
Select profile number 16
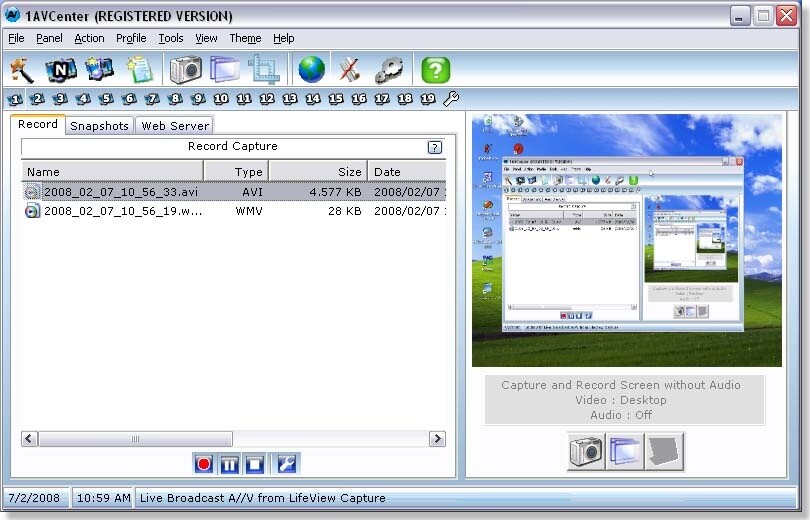point(359,99)
